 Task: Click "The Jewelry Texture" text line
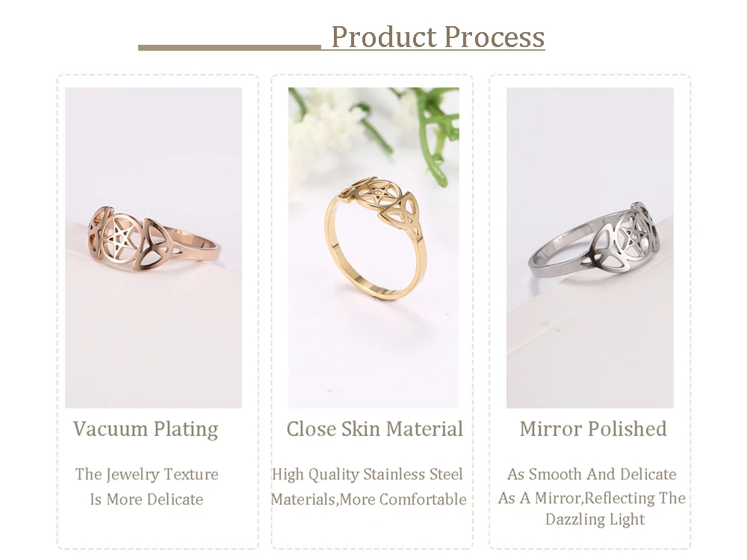[x=146, y=474]
